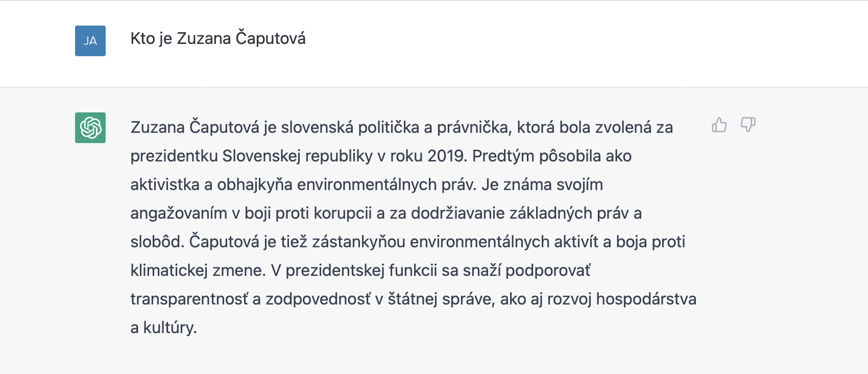
Task: Click the thumbs up feedback icon
Action: pyautogui.click(x=719, y=125)
